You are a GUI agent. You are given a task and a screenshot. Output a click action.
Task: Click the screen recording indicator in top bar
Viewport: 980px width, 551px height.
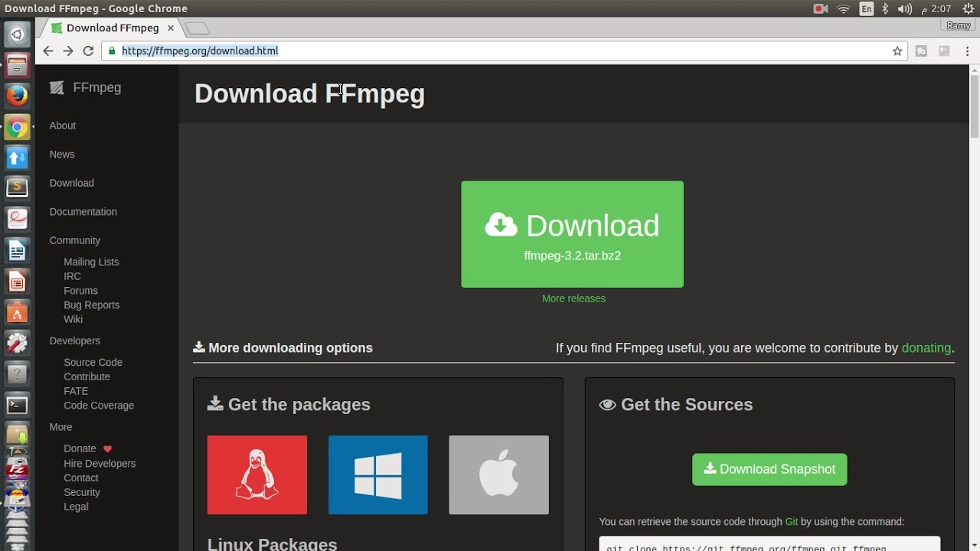tap(821, 9)
